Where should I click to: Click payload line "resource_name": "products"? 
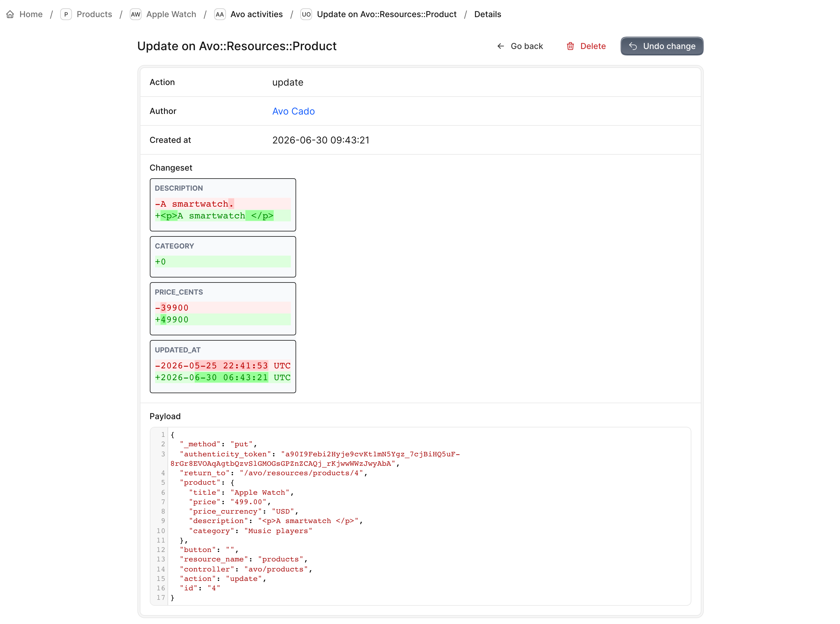pyautogui.click(x=243, y=559)
